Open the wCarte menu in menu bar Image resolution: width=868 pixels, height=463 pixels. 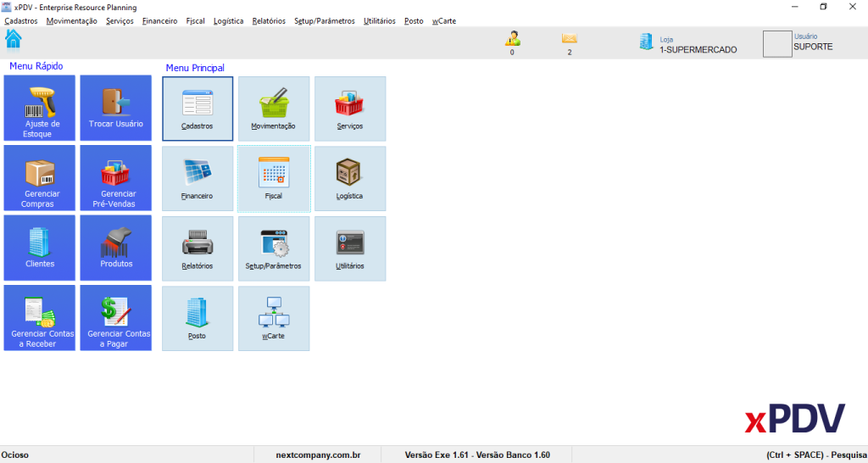pyautogui.click(x=444, y=21)
